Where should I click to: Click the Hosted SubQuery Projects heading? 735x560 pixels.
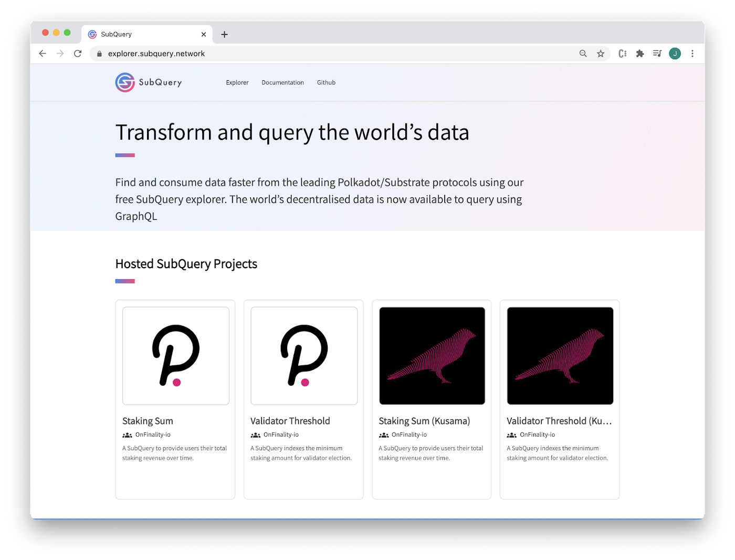186,264
